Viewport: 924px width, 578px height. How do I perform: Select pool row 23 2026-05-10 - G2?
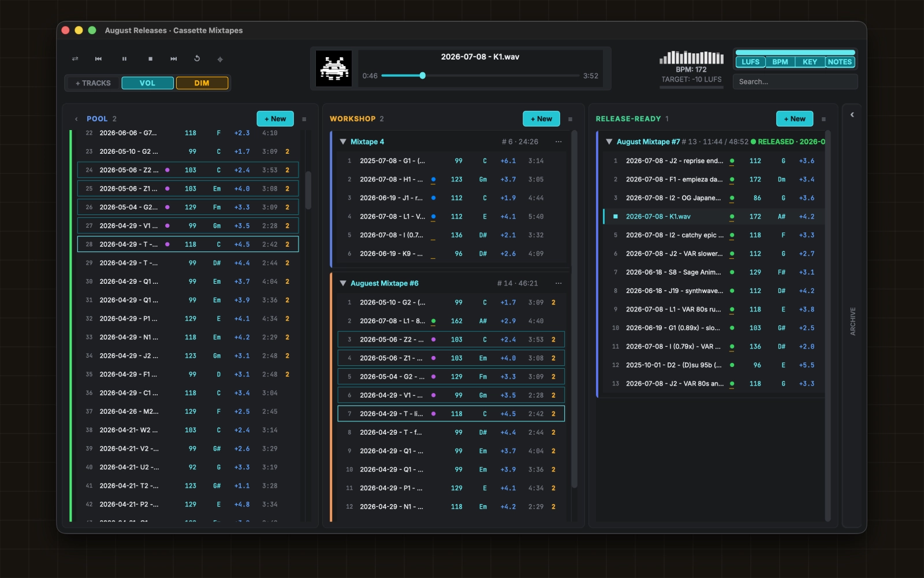point(188,151)
